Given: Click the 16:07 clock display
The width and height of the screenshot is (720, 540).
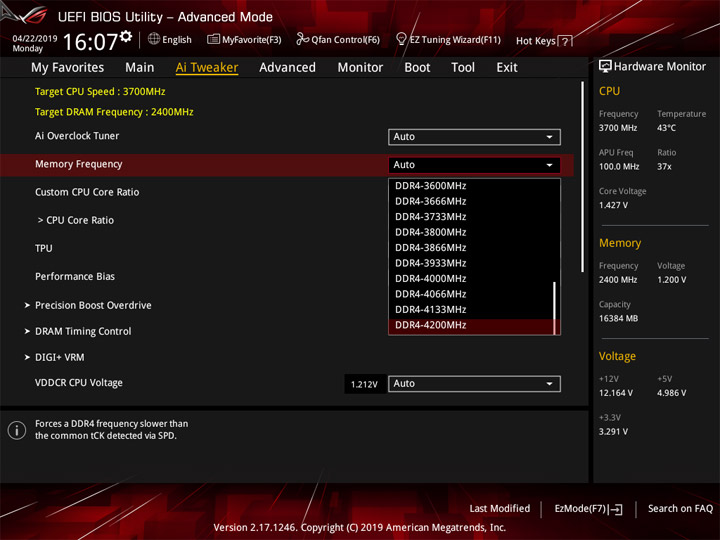Looking at the screenshot, I should 90,42.
